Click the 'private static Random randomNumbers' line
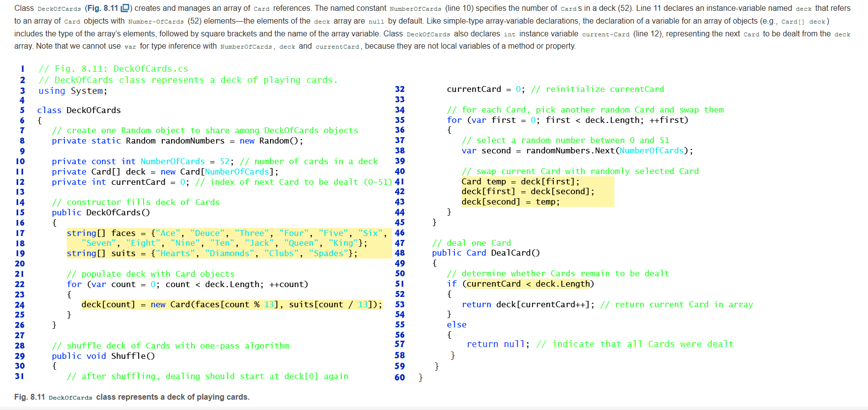 [178, 141]
